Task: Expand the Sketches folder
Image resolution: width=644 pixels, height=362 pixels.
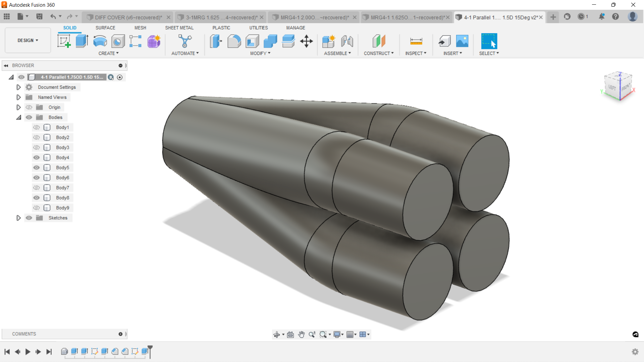Action: pos(18,218)
